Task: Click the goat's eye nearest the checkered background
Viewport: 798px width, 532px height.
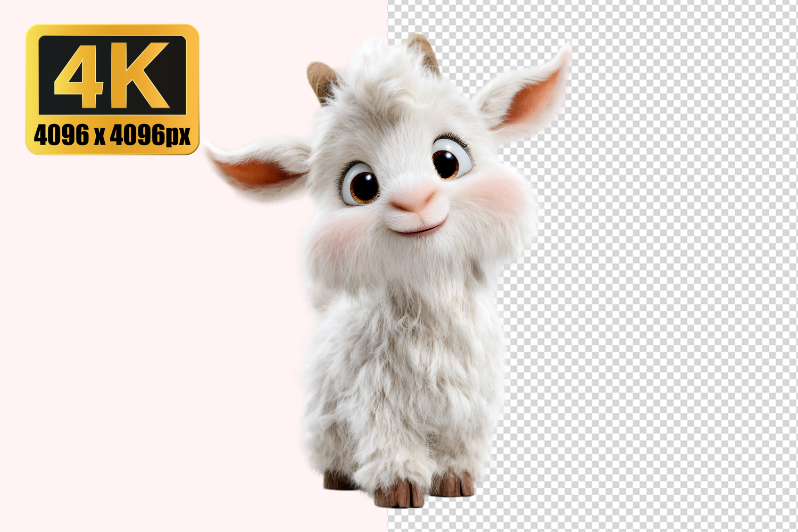Action: pos(448,160)
